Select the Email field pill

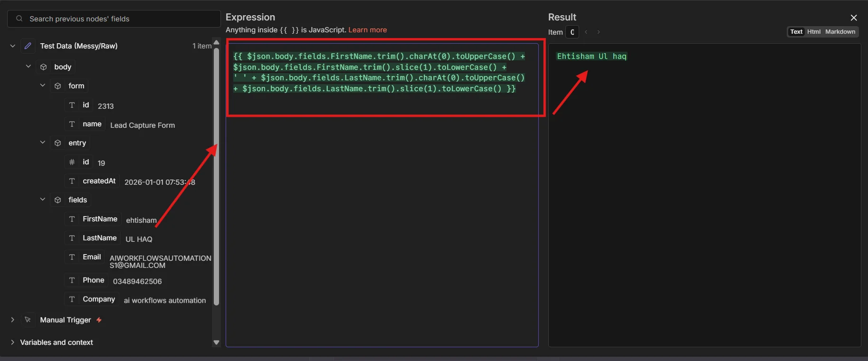85,257
